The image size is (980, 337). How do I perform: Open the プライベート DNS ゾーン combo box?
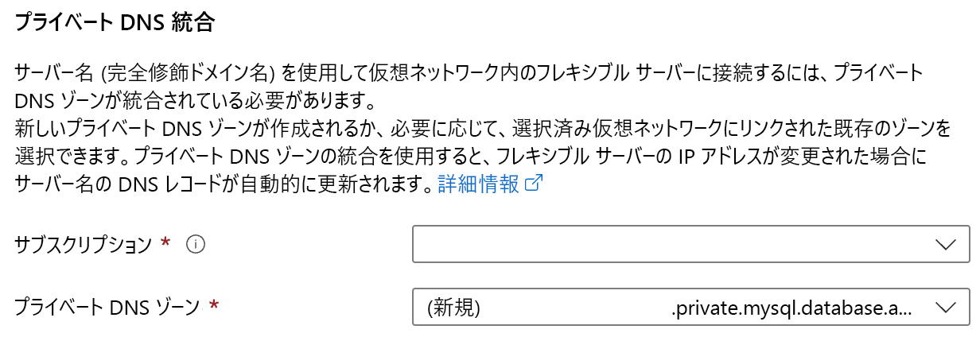tap(691, 307)
